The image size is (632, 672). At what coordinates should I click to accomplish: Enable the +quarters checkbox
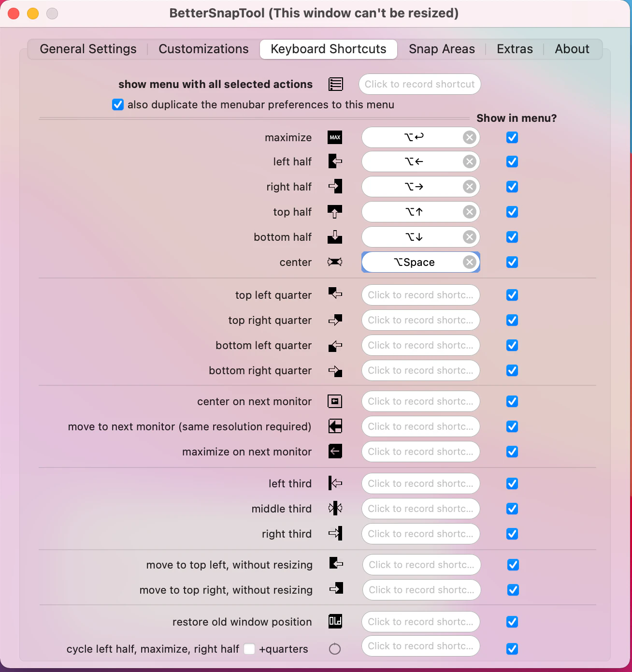coord(249,649)
